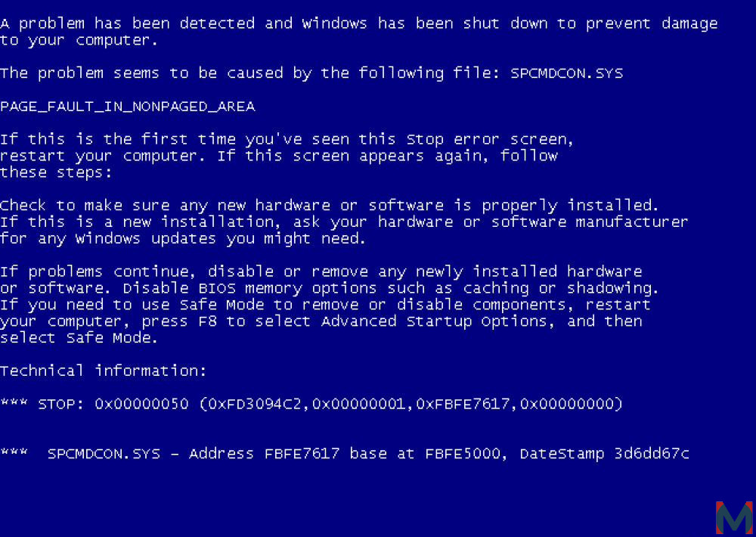The image size is (756, 537).
Task: Click 'Address FBFE7617' in the bottom line
Action: click(264, 454)
